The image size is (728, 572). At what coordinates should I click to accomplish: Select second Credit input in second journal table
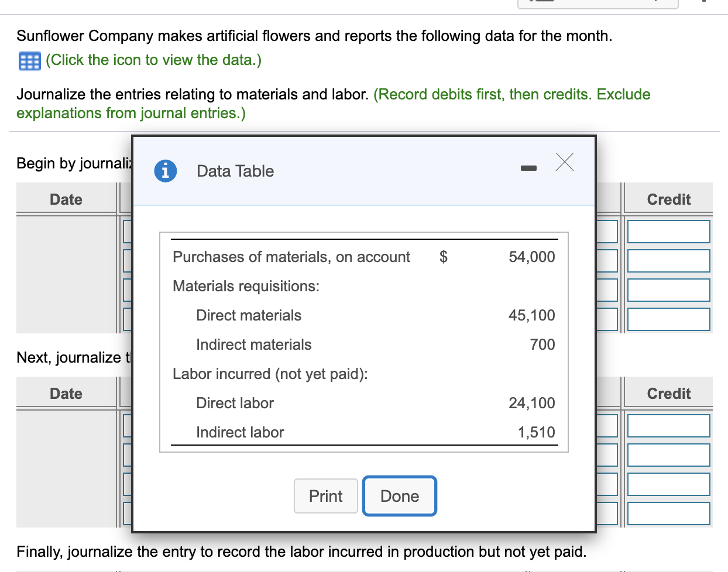pyautogui.click(x=669, y=455)
